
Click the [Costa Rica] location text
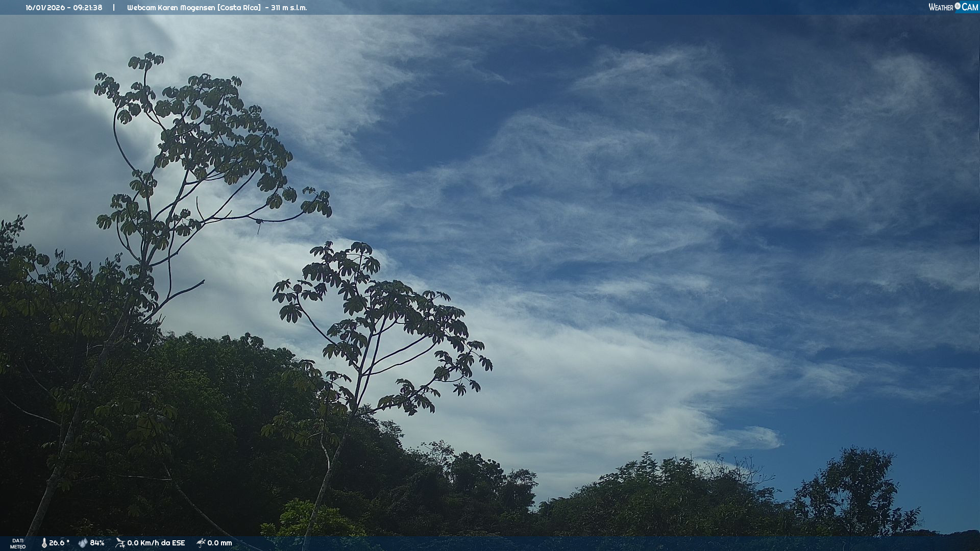point(240,8)
